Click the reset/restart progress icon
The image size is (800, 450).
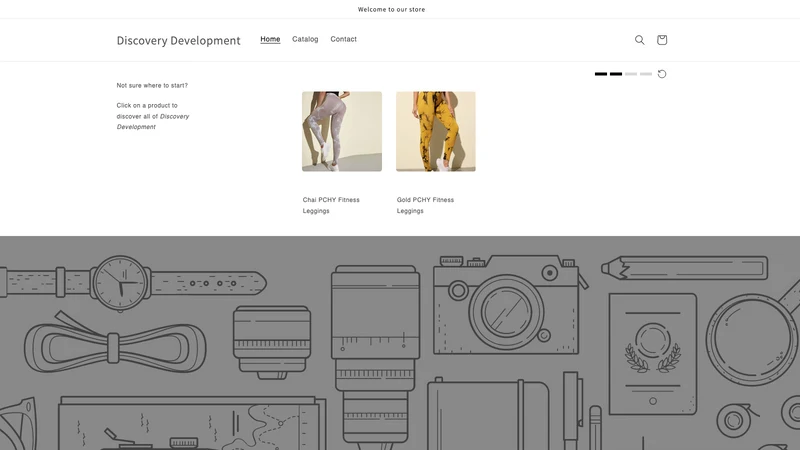pyautogui.click(x=662, y=74)
